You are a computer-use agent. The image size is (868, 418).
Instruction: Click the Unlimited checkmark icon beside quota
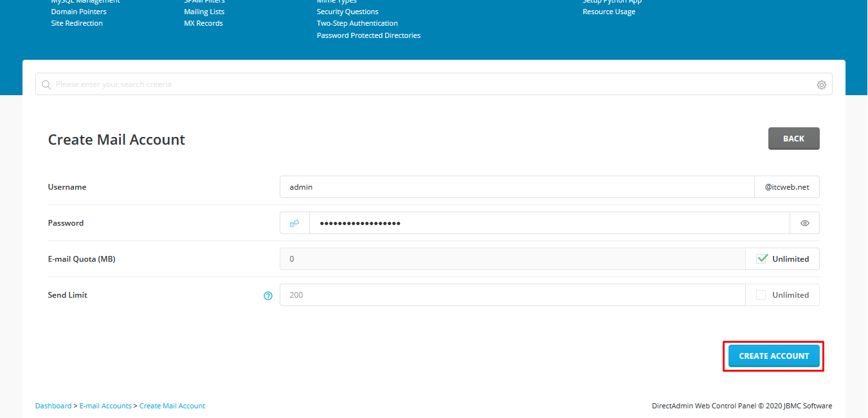[763, 259]
